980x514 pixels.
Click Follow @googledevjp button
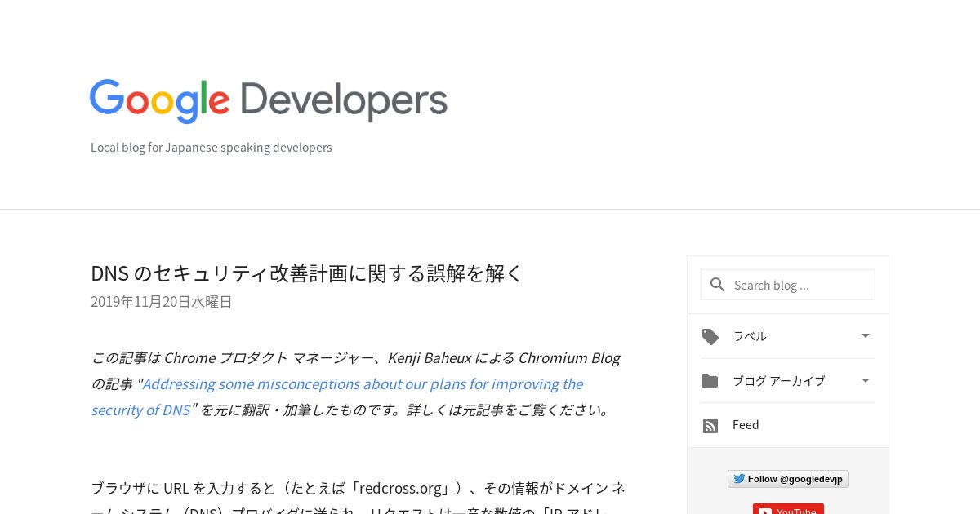(788, 479)
